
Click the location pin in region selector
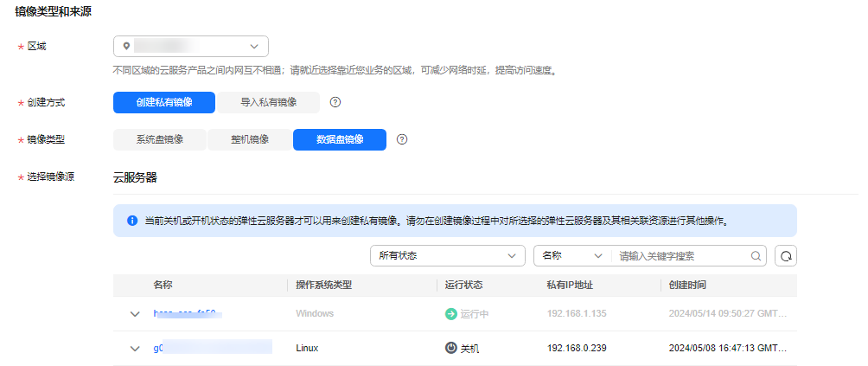tap(127, 47)
